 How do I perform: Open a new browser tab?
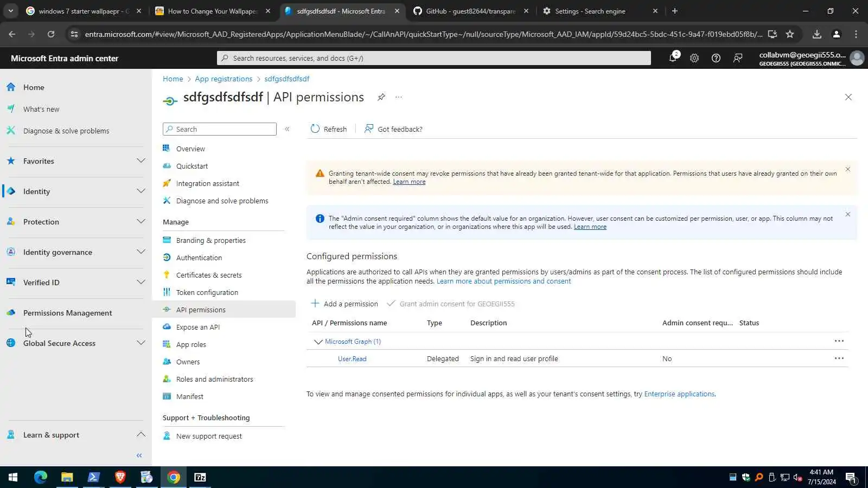tap(675, 11)
